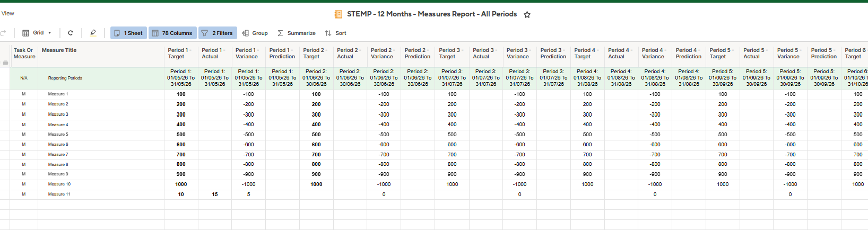
Task: Select the Period 4 - Actual column header
Action: [621, 54]
